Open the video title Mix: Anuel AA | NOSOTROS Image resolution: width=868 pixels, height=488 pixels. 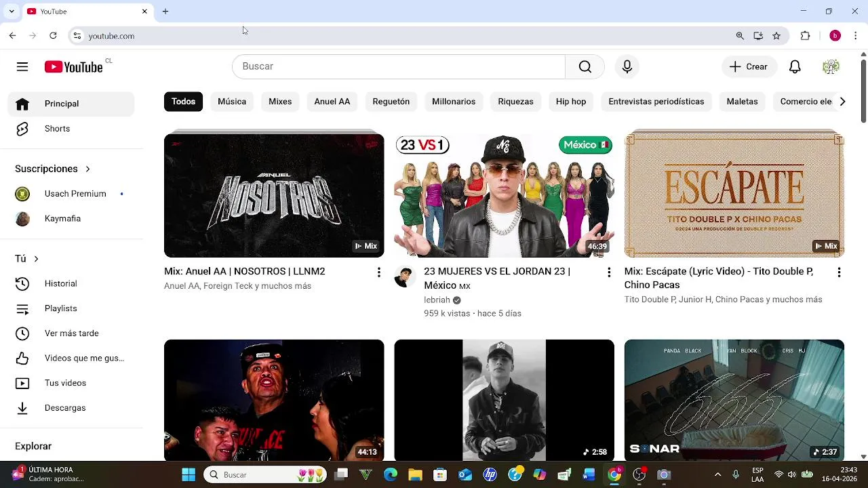(245, 271)
